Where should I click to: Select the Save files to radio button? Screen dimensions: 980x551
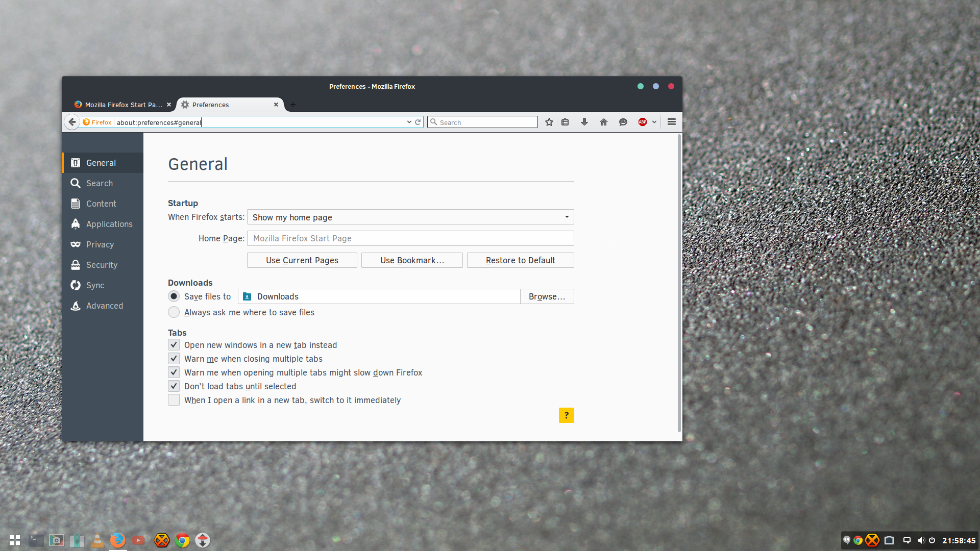pyautogui.click(x=174, y=296)
